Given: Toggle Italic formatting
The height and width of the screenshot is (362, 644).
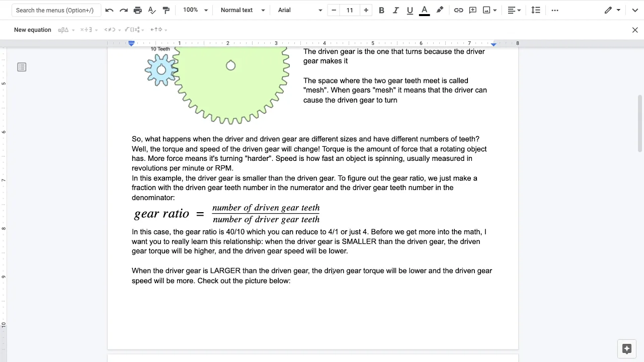Looking at the screenshot, I should [x=395, y=10].
